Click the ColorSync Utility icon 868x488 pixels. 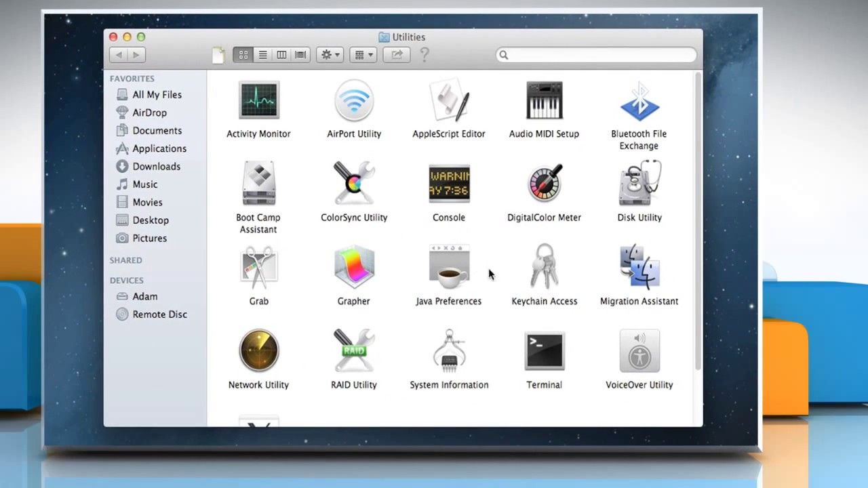point(354,184)
